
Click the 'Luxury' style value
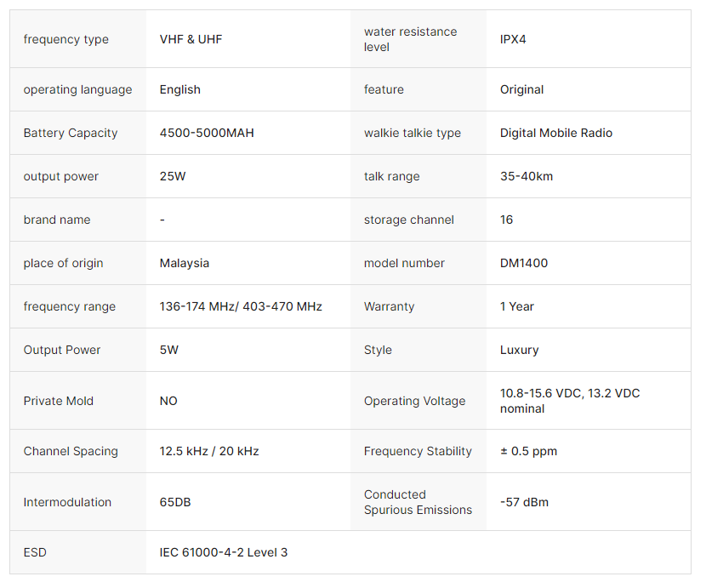click(519, 350)
